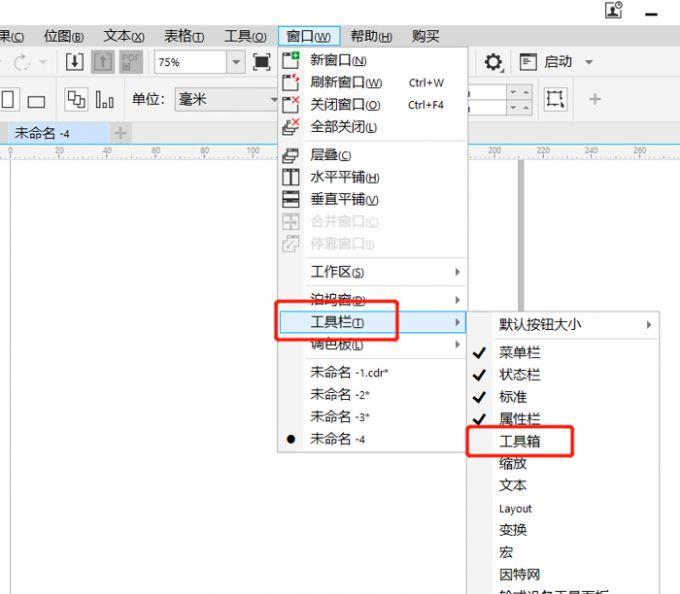The image size is (680, 594).
Task: Click the Tile Vertically icon
Action: pos(291,199)
